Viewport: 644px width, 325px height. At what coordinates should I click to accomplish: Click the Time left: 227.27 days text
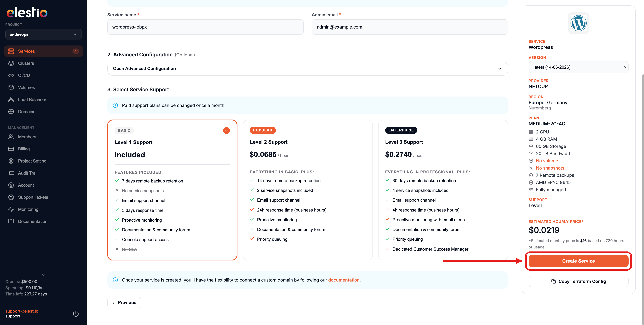tap(26, 294)
